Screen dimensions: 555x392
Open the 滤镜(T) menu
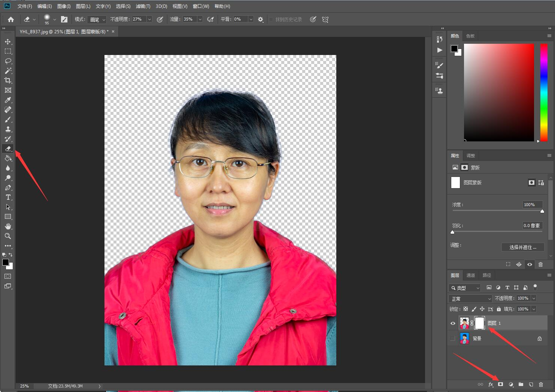click(x=143, y=6)
